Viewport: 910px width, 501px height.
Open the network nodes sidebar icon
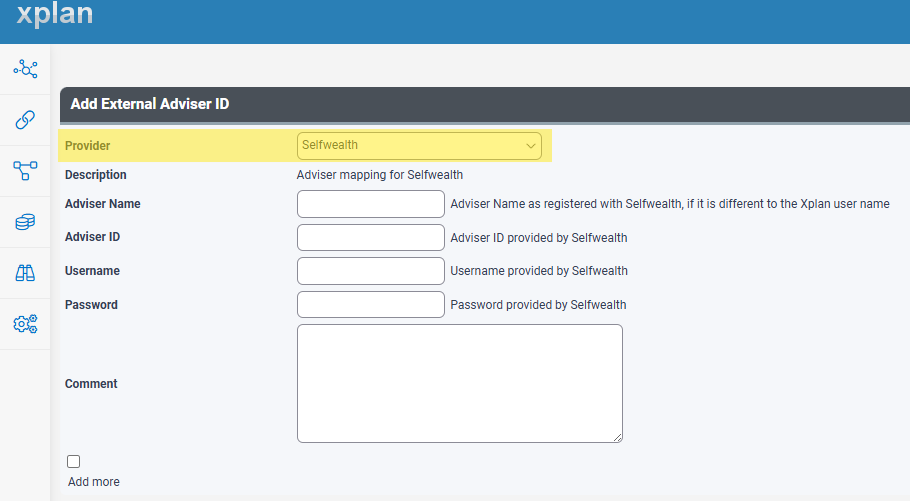pos(25,69)
